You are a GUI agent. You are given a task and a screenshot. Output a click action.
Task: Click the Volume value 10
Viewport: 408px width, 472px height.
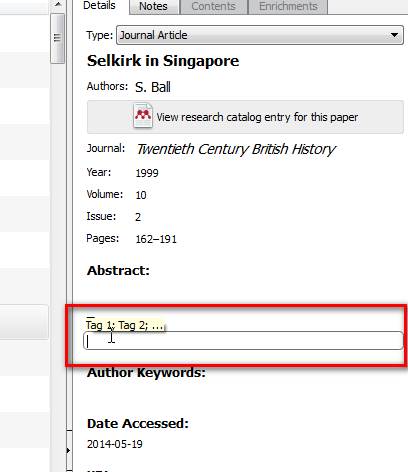click(x=141, y=195)
